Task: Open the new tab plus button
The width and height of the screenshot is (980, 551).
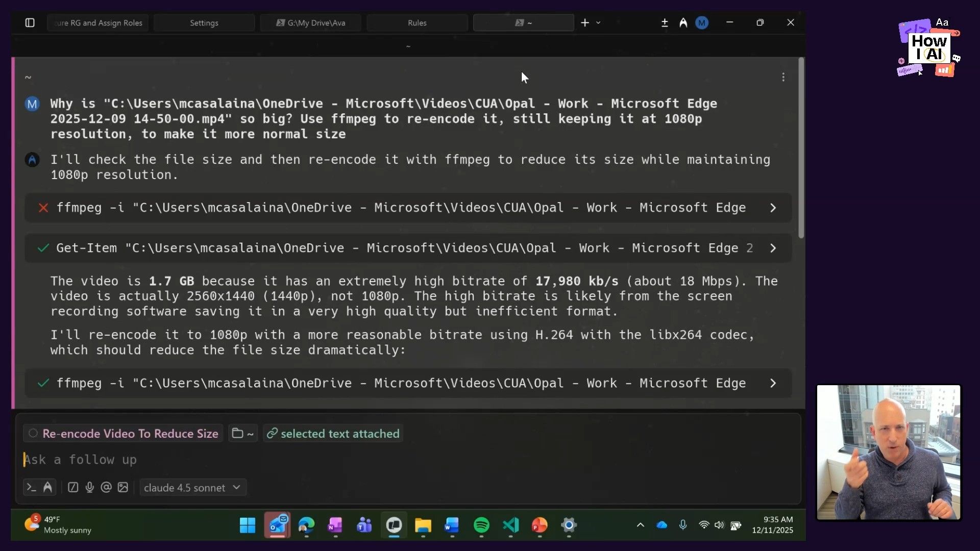Action: (585, 23)
